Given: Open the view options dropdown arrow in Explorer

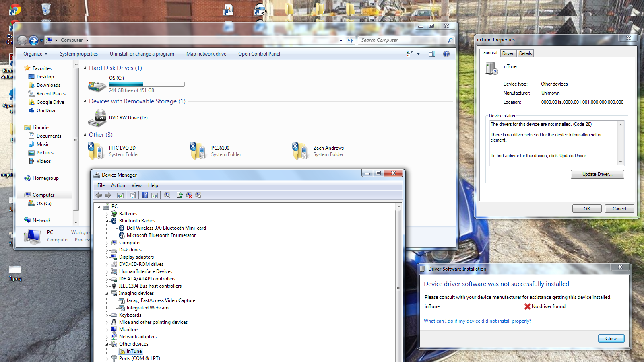Looking at the screenshot, I should click(418, 54).
